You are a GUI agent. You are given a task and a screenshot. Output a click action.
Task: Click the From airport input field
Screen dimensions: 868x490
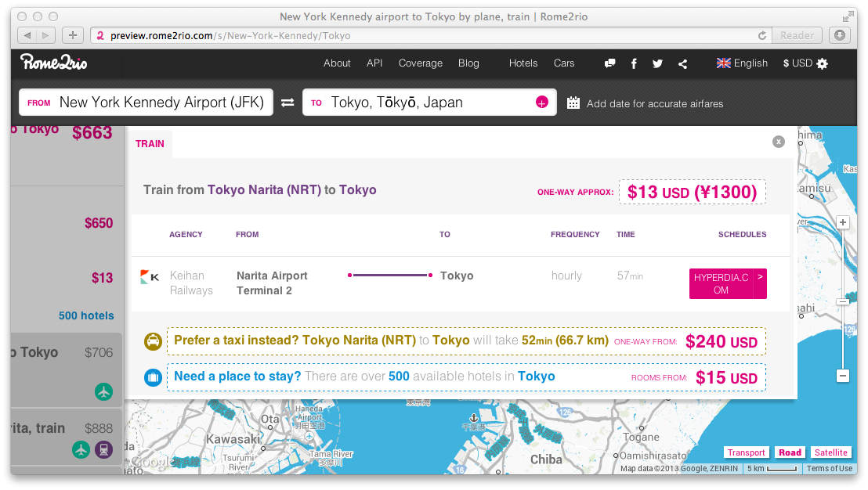(x=146, y=103)
